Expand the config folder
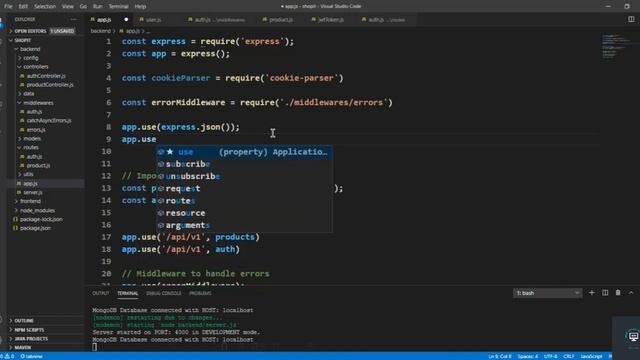 tap(30, 58)
